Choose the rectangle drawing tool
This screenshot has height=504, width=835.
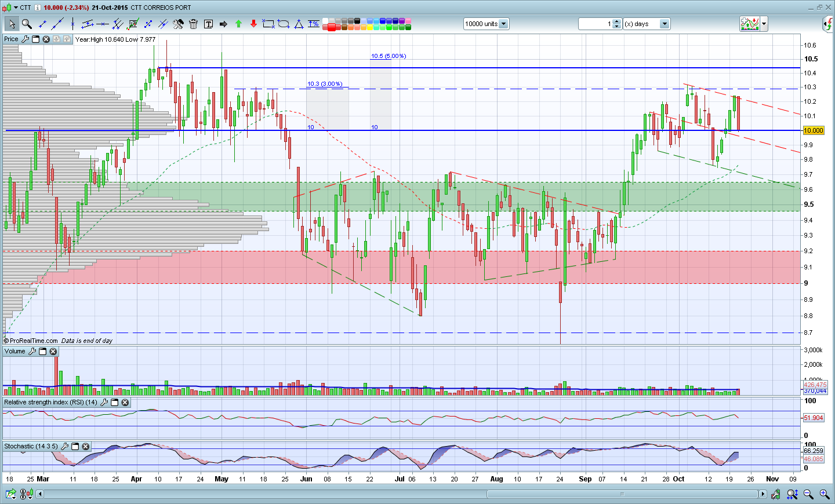coord(268,24)
